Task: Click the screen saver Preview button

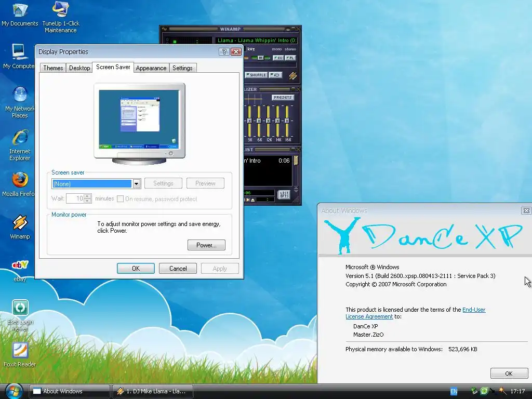Action: pyautogui.click(x=205, y=183)
